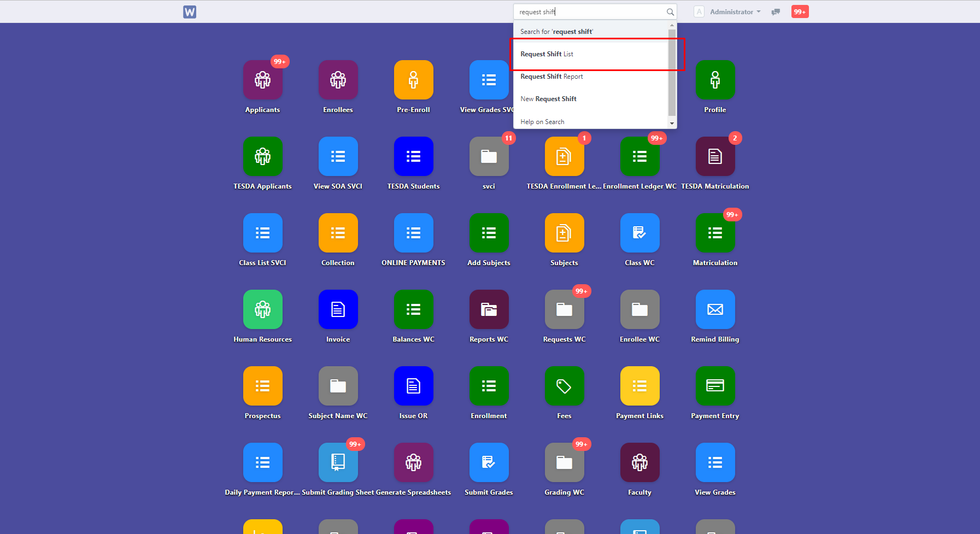Open Requests WC folder icon
Image resolution: width=980 pixels, height=534 pixels.
pyautogui.click(x=565, y=309)
